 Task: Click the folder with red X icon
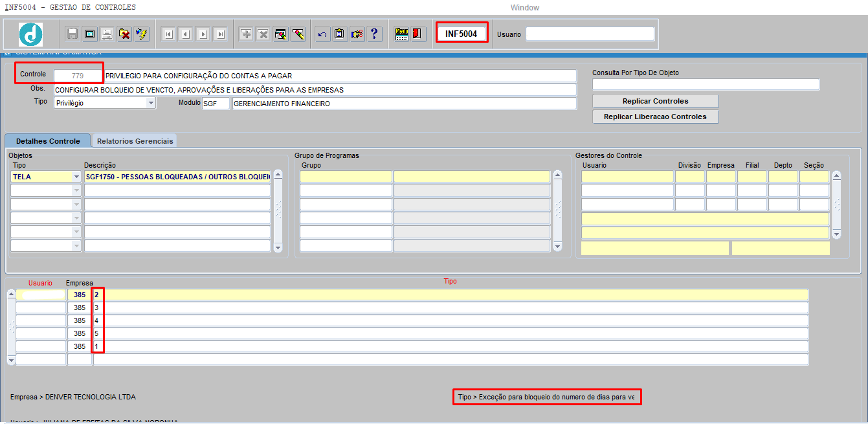(x=124, y=34)
